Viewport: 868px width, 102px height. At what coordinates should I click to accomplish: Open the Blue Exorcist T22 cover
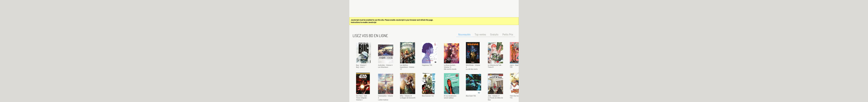point(429,83)
